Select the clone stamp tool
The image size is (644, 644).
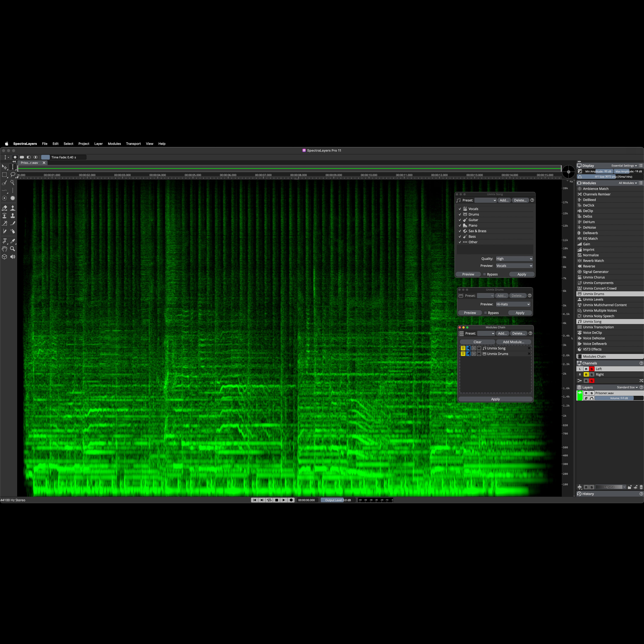click(x=13, y=216)
